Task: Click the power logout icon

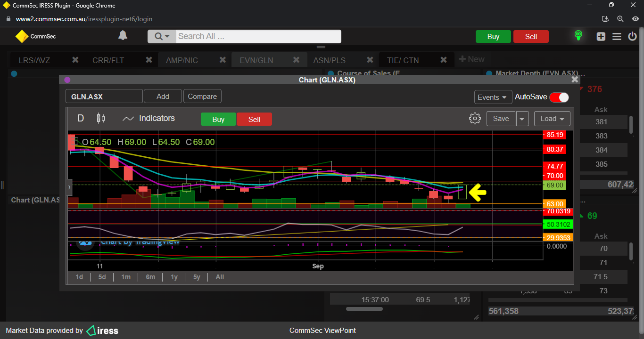Action: (x=633, y=37)
